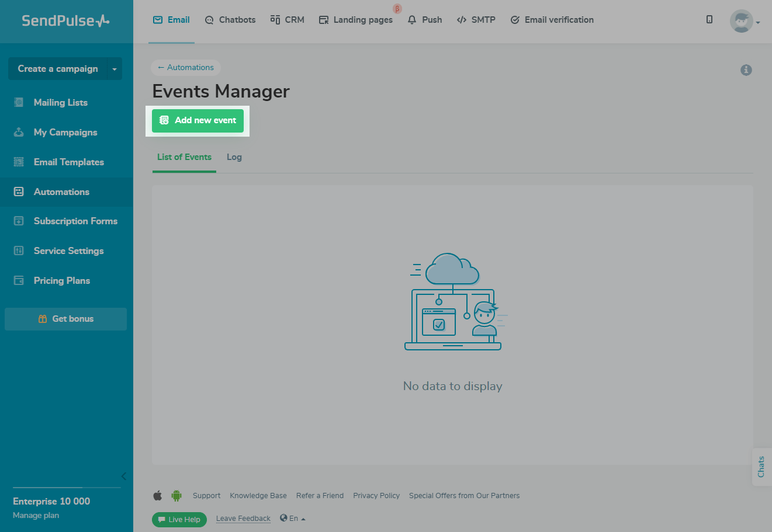Open Automations in the sidebar
Screen dimensions: 772x532
click(x=67, y=192)
